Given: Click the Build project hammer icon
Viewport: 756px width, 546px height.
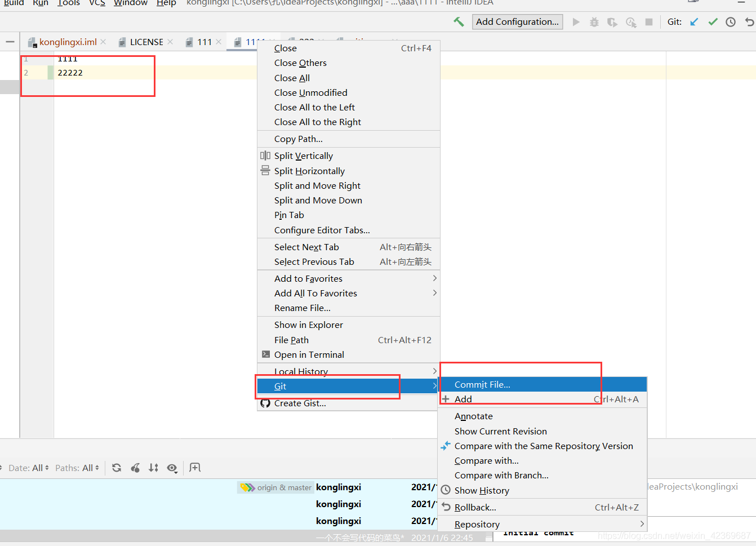Looking at the screenshot, I should 459,22.
